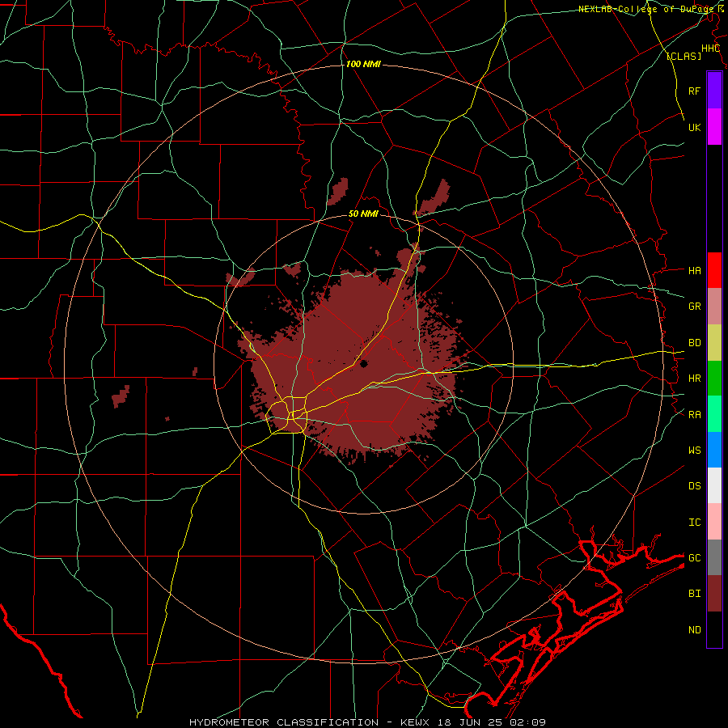This screenshot has height=728, width=728.
Task: Click the HR green legend swatch
Action: point(714,378)
